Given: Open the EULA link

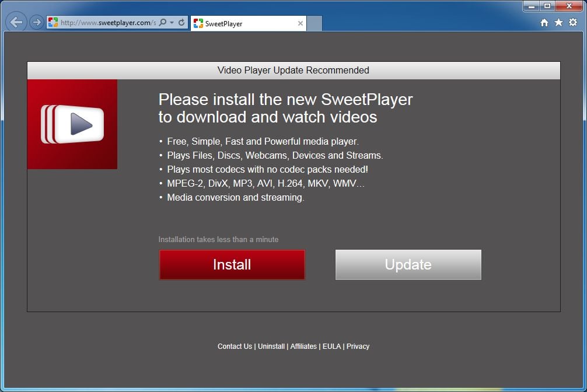Looking at the screenshot, I should click(x=331, y=346).
